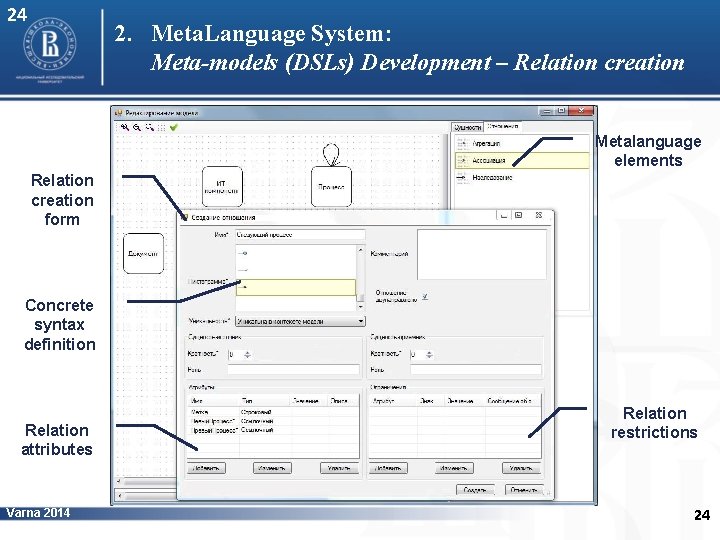The height and width of the screenshot is (540, 720).
Task: Choose the second line style in representation list
Action: (296, 270)
